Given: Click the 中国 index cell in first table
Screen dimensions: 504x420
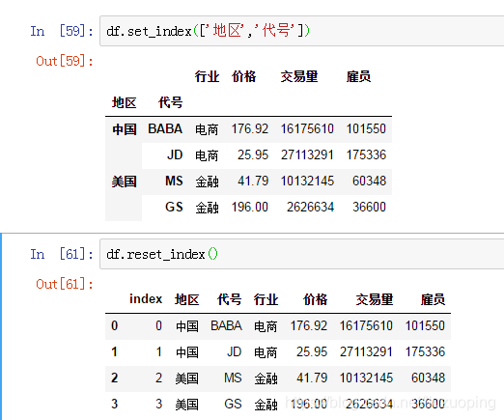Looking at the screenshot, I should [125, 129].
